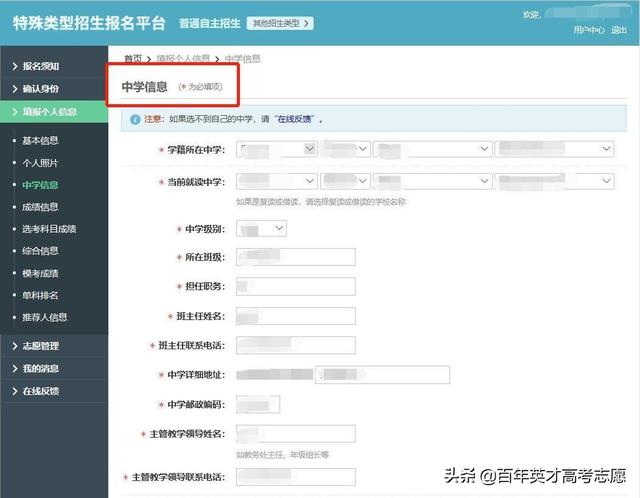Viewport: 640px width, 498px height.
Task: Click the blue info icon in notice
Action: click(x=135, y=119)
